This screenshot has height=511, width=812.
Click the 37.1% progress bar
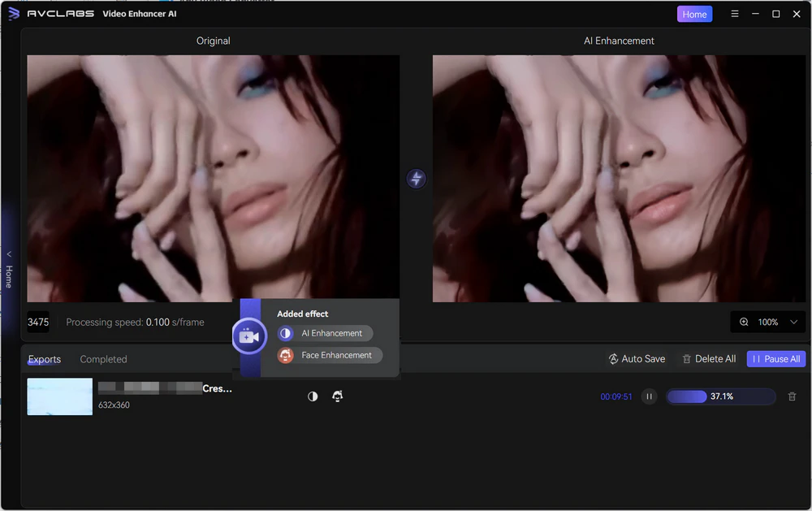(x=720, y=396)
